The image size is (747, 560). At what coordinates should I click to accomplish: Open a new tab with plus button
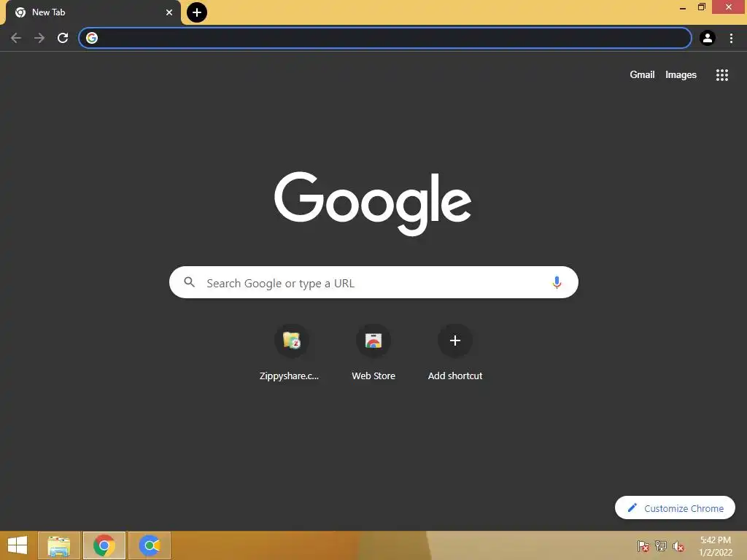[197, 12]
